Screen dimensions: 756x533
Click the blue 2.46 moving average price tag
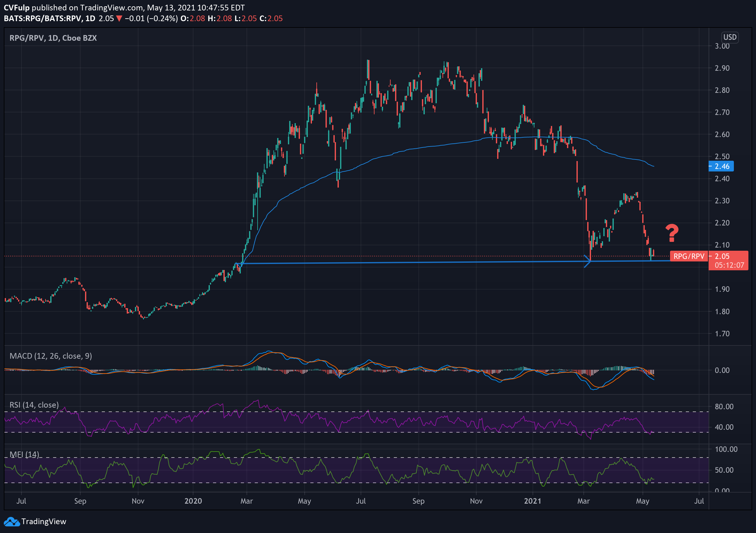coord(721,166)
